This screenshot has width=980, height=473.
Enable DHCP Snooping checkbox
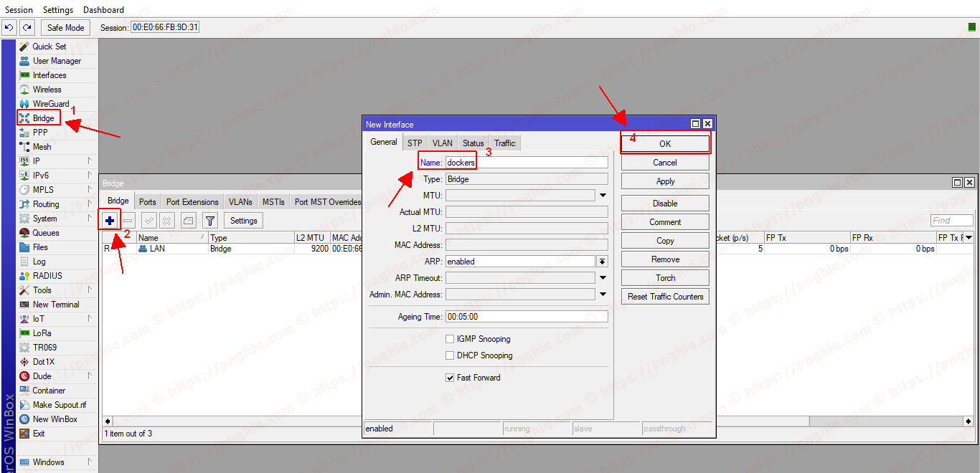point(450,355)
